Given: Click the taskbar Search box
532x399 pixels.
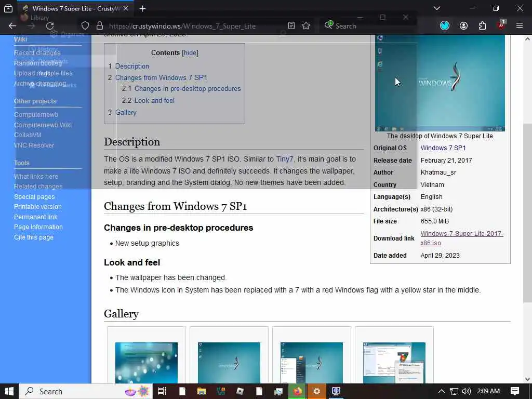Looking at the screenshot, I should click(x=86, y=391).
